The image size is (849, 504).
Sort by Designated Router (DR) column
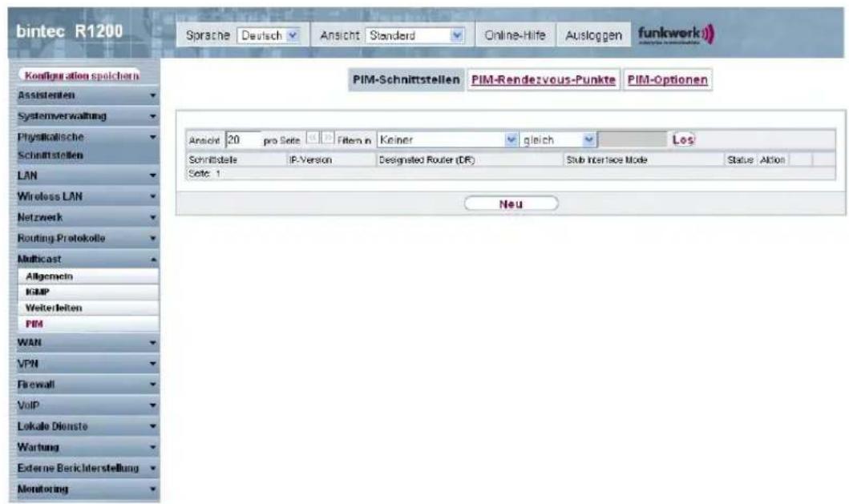[427, 159]
